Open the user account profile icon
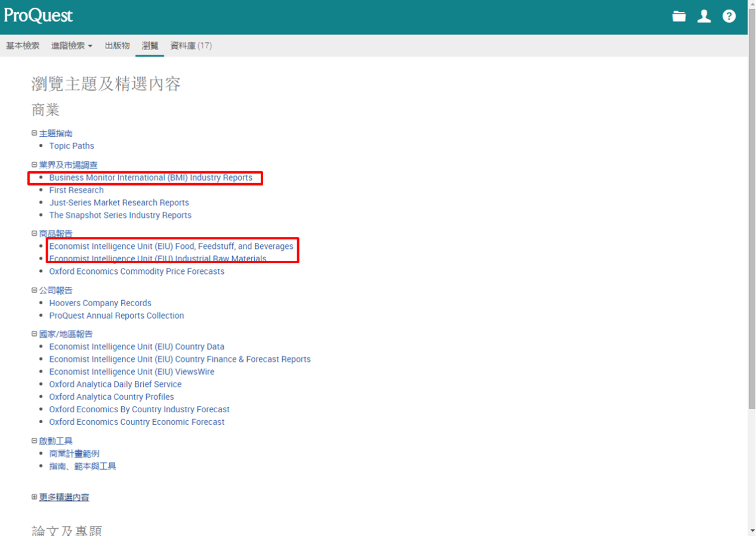Screen dimensions: 756x552 click(704, 17)
